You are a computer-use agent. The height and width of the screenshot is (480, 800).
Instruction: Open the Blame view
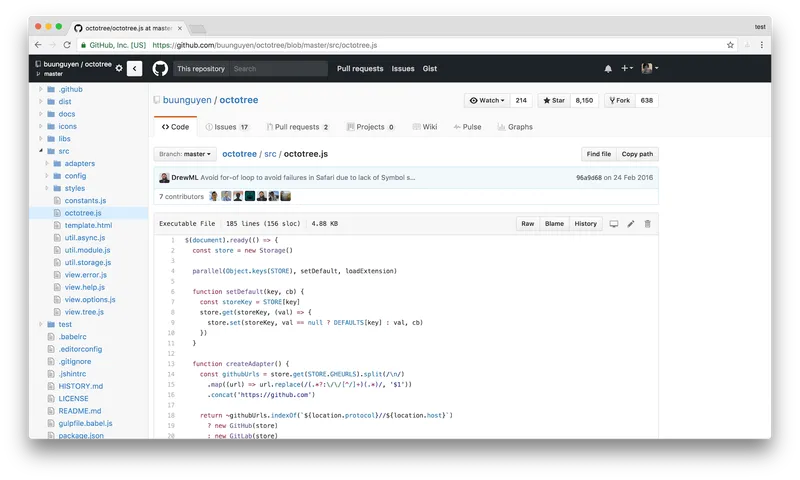pos(554,223)
